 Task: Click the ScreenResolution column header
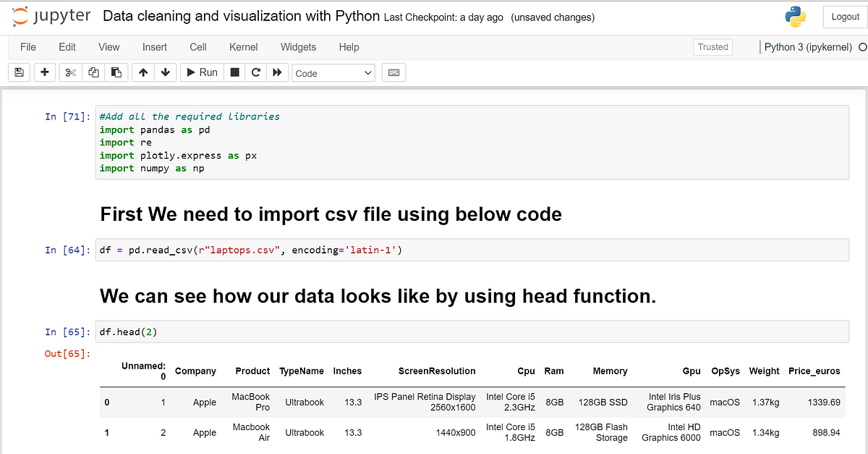click(437, 371)
